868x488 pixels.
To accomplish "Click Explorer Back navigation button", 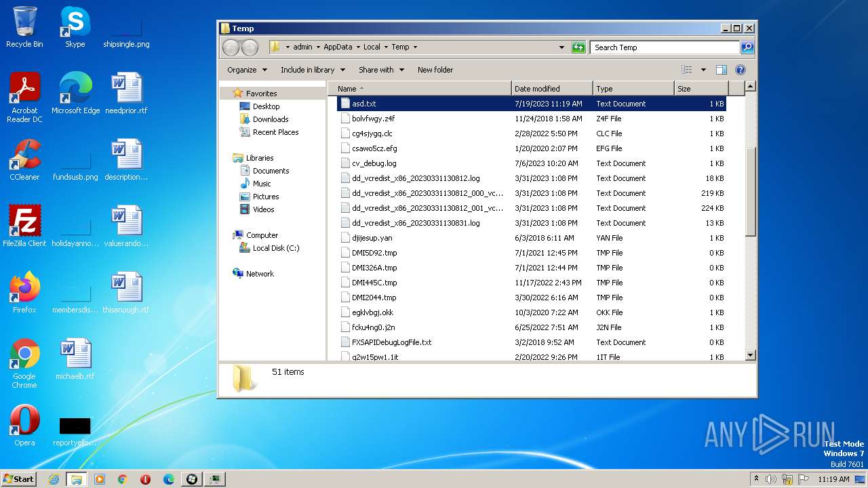I will [x=231, y=47].
